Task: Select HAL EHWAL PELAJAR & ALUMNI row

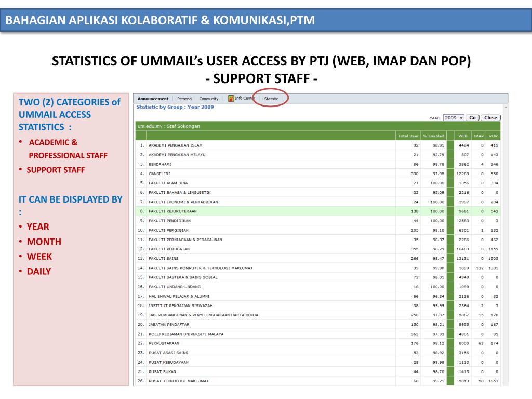Action: (317, 296)
